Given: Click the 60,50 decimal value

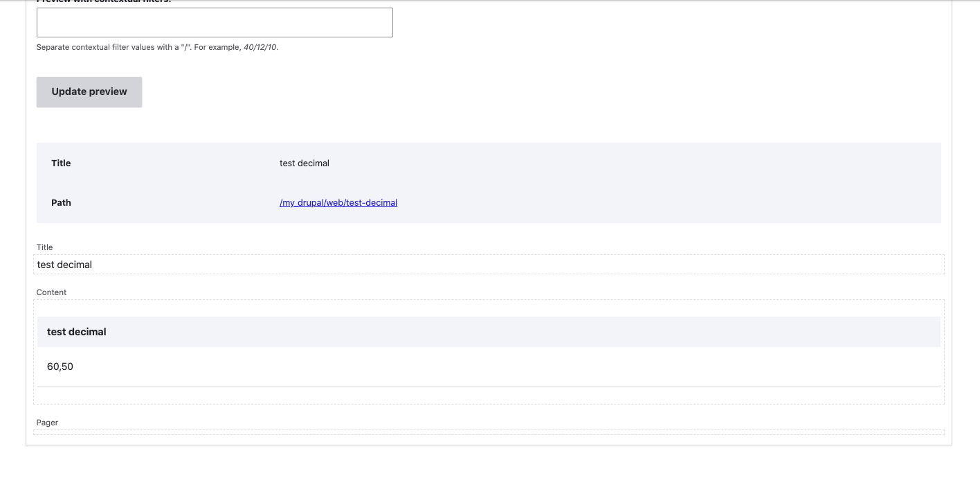Looking at the screenshot, I should 60,366.
